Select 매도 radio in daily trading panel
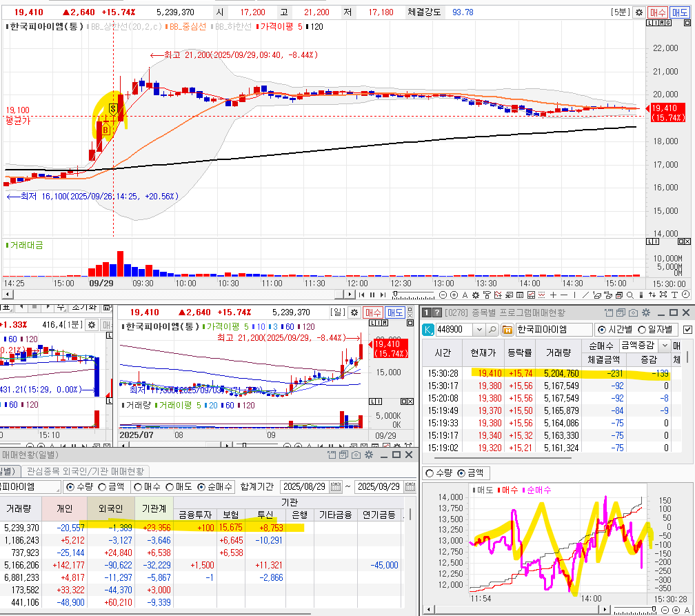Image resolution: width=695 pixels, height=616 pixels. pyautogui.click(x=170, y=487)
